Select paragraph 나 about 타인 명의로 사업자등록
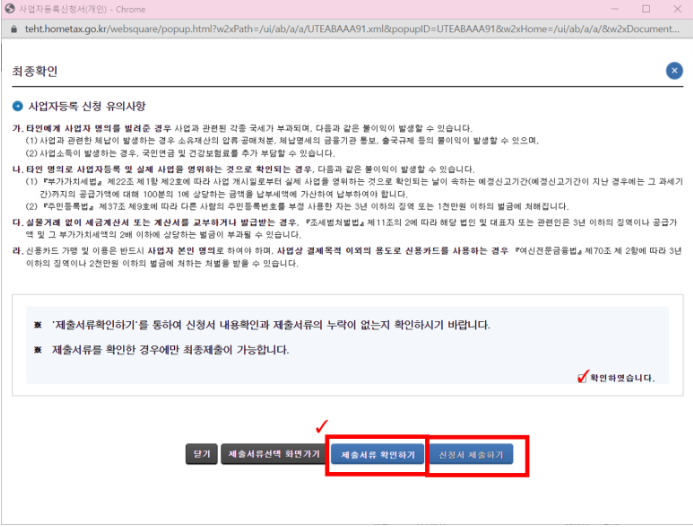Viewport: 693px width, 527px height. tap(347, 187)
